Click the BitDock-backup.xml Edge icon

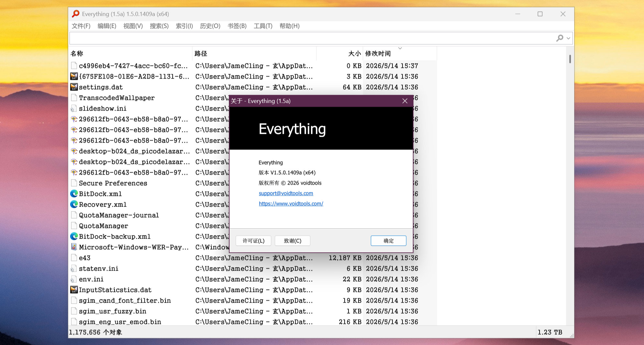click(74, 236)
